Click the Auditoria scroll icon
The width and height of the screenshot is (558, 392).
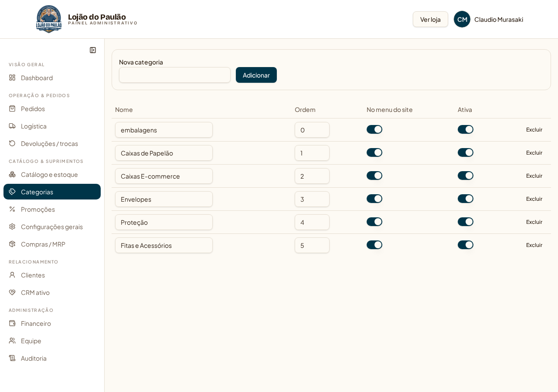click(x=12, y=358)
